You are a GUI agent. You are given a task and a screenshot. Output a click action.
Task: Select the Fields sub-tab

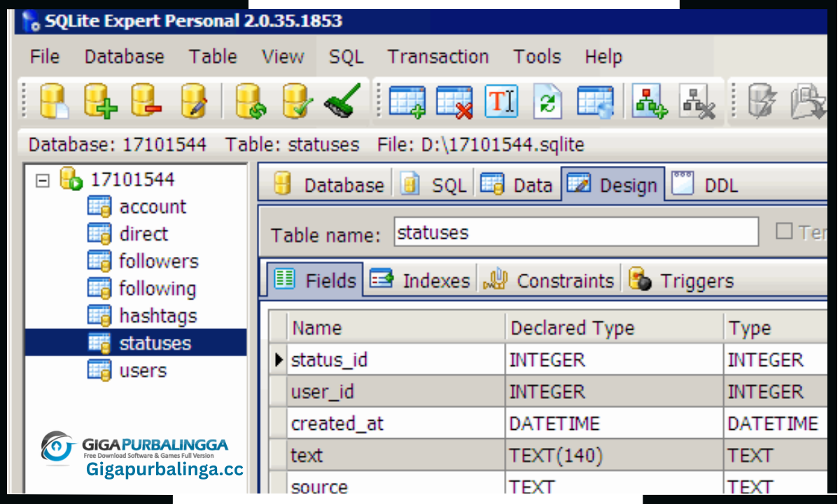[x=315, y=280]
